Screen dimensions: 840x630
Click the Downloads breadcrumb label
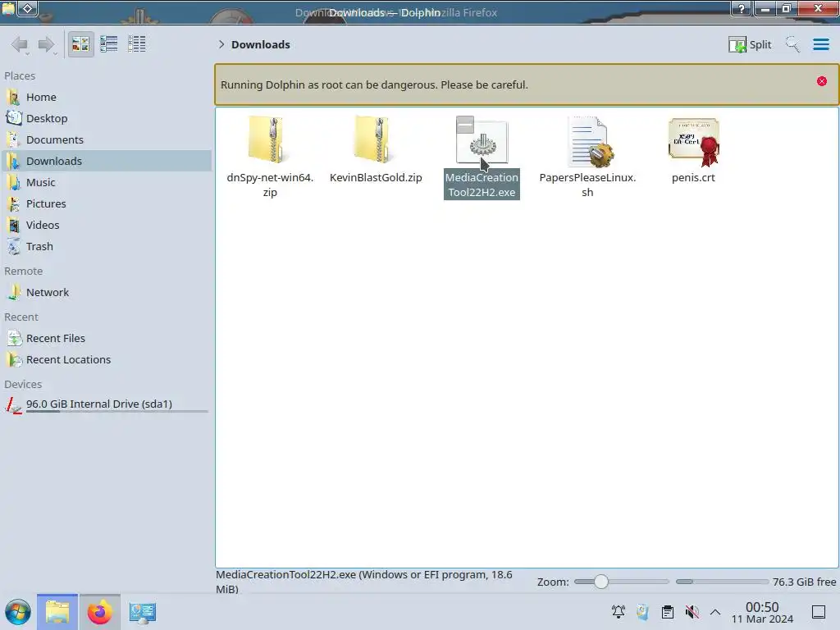point(261,44)
